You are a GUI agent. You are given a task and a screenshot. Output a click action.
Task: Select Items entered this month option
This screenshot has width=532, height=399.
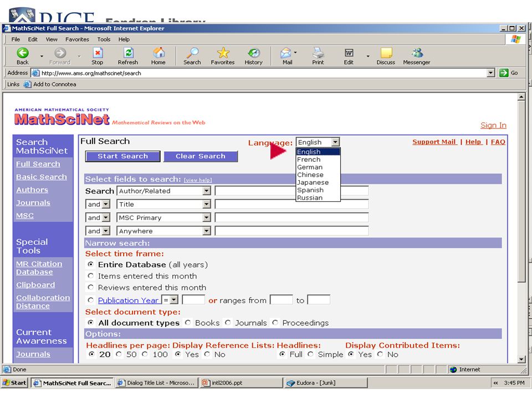(90, 275)
